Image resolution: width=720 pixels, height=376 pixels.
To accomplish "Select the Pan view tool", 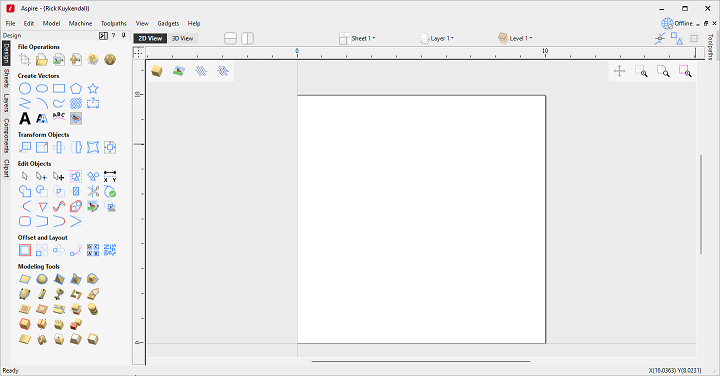I will pyautogui.click(x=619, y=71).
